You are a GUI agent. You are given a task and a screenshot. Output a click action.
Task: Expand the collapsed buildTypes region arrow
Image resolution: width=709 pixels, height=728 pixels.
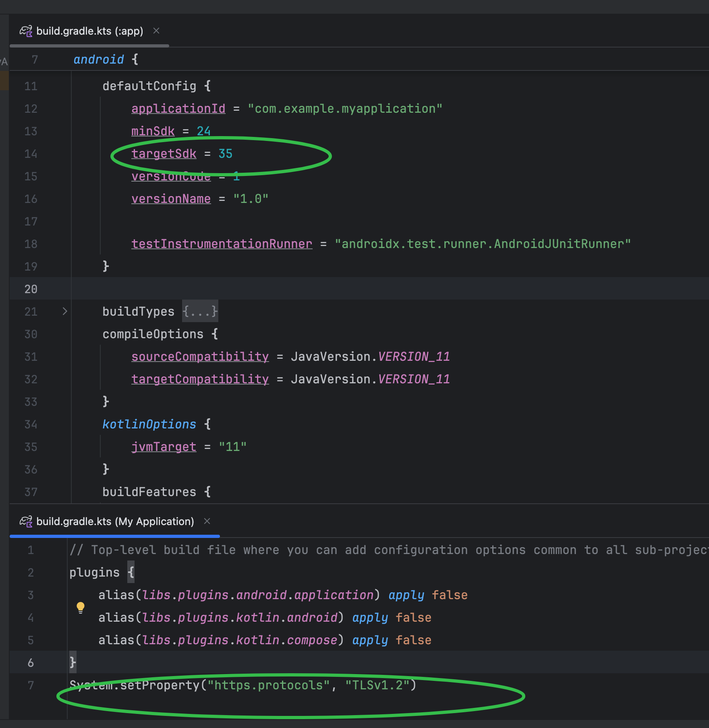click(64, 311)
